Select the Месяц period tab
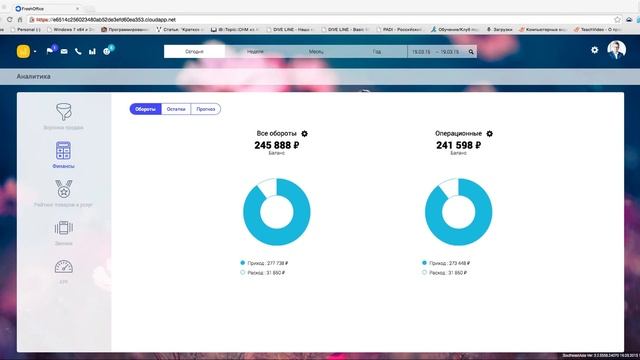This screenshot has height=360, width=640. point(316,51)
